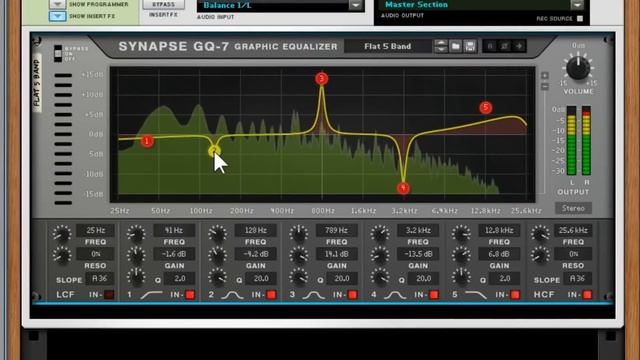Click band 4 bell shape icon
The height and width of the screenshot is (360, 640).
[395, 295]
